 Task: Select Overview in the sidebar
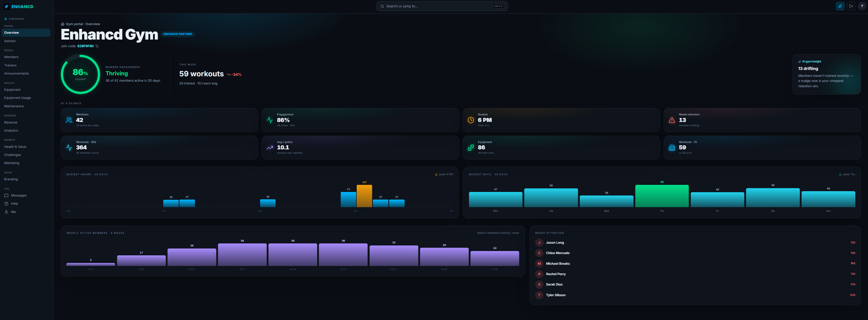(26, 33)
